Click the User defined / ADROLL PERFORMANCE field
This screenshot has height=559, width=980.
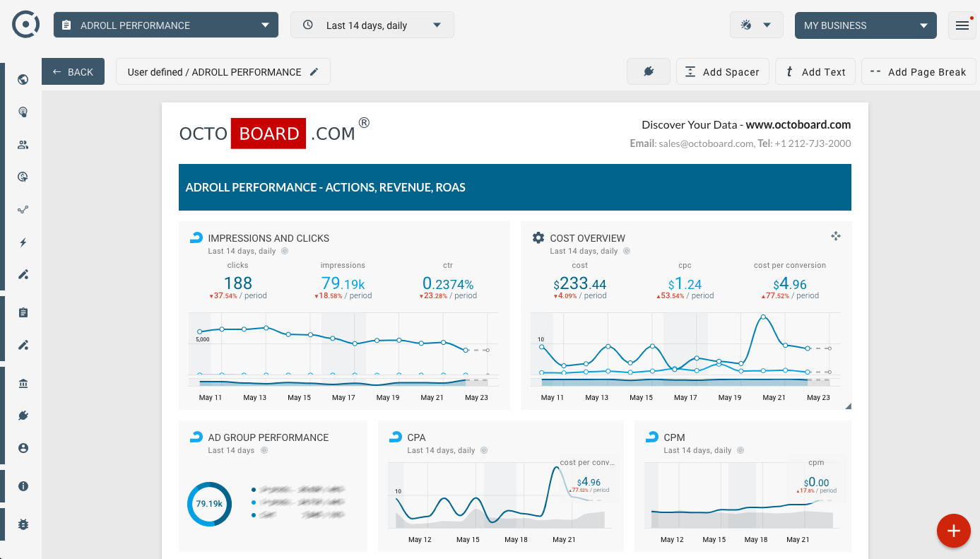223,71
